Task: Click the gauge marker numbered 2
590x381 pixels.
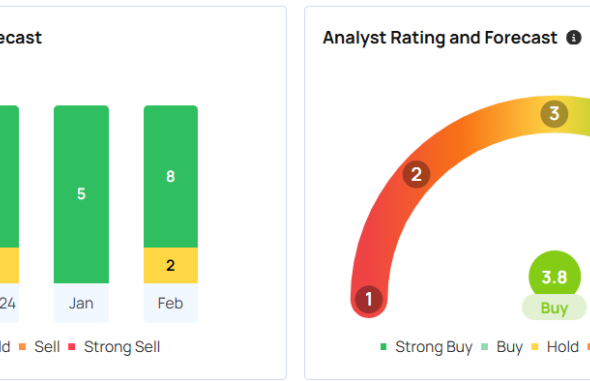Action: click(x=416, y=174)
